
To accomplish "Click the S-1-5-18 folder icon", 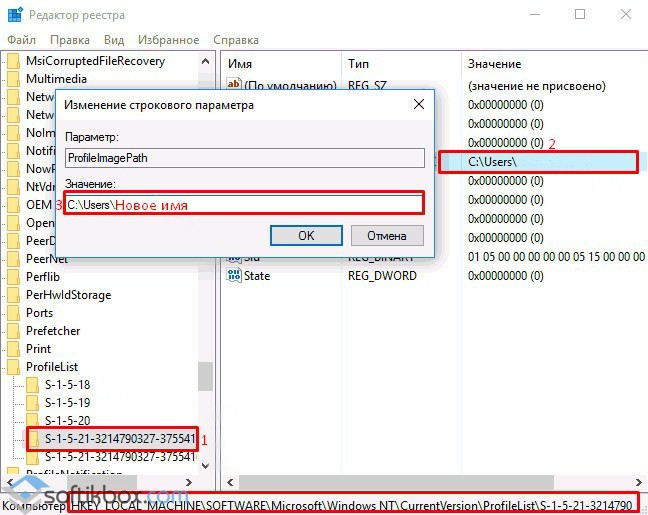I will [32, 385].
